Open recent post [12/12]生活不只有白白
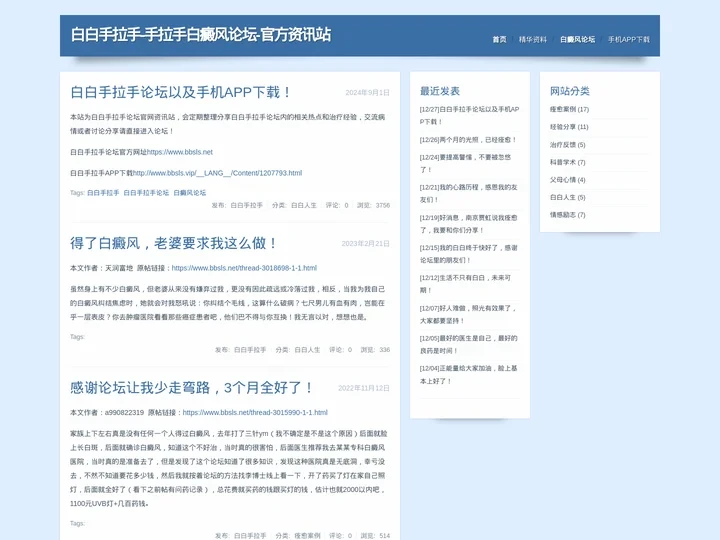 [465, 284]
